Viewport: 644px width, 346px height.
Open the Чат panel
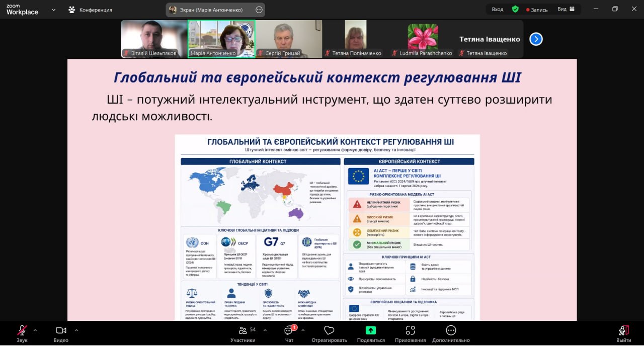click(x=289, y=333)
